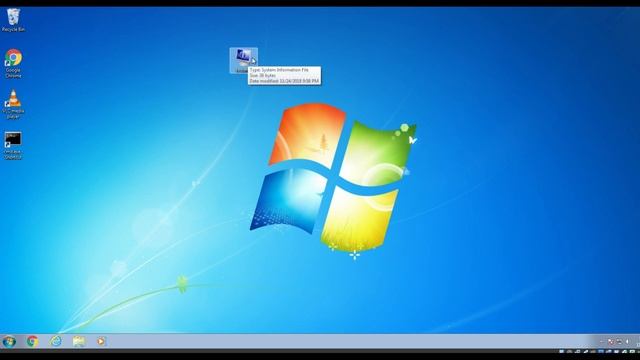
Task: Open the Windows Start menu orb
Action: pos(9,341)
